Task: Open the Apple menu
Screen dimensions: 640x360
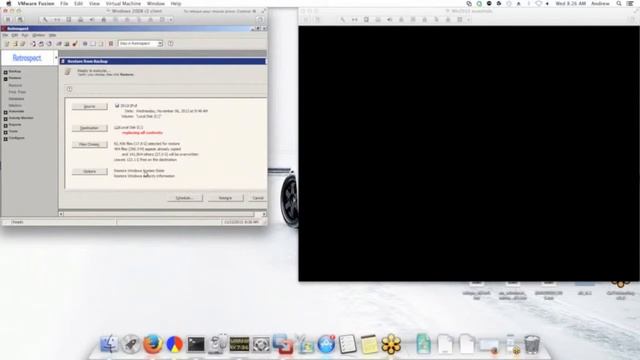Action: pos(8,3)
